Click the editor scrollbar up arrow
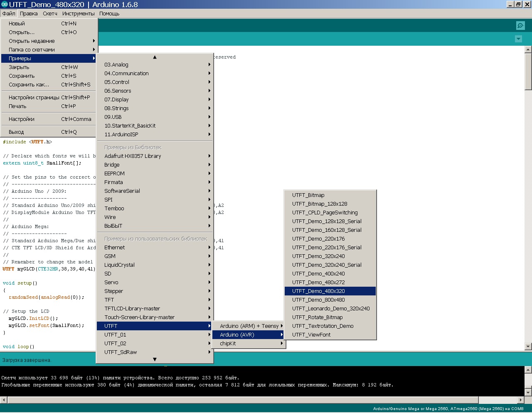Viewport: 532px width, 413px height. 528,49
